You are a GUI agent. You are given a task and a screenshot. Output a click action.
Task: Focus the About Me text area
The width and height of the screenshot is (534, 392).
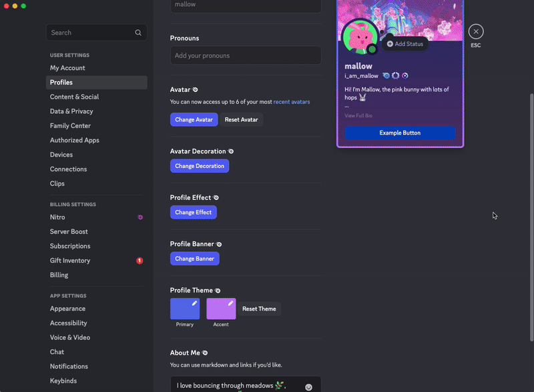246,385
